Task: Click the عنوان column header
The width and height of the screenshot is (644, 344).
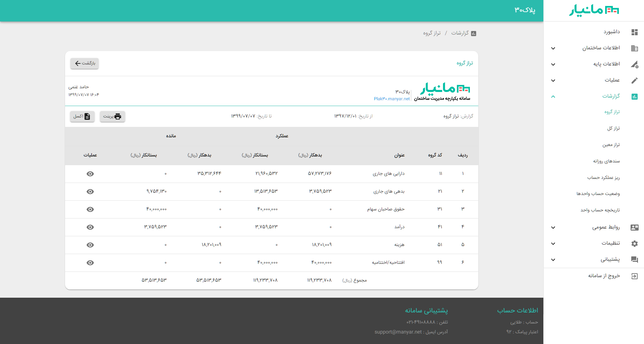Action: pyautogui.click(x=399, y=155)
